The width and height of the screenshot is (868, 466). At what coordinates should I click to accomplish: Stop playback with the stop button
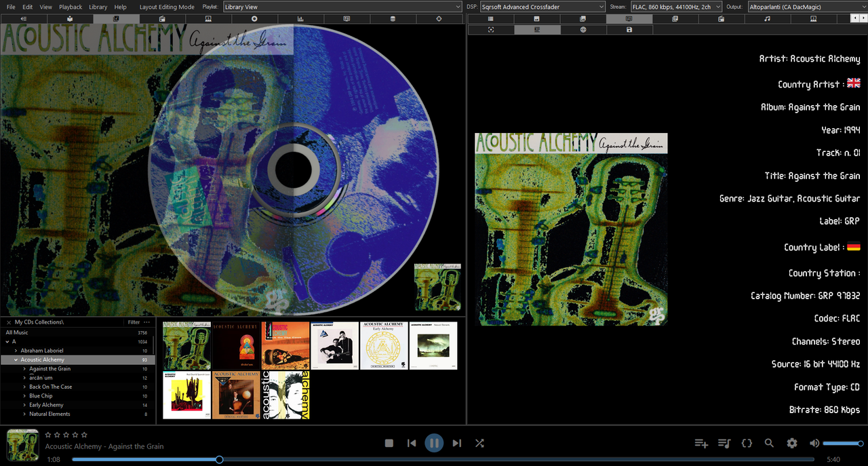(389, 443)
